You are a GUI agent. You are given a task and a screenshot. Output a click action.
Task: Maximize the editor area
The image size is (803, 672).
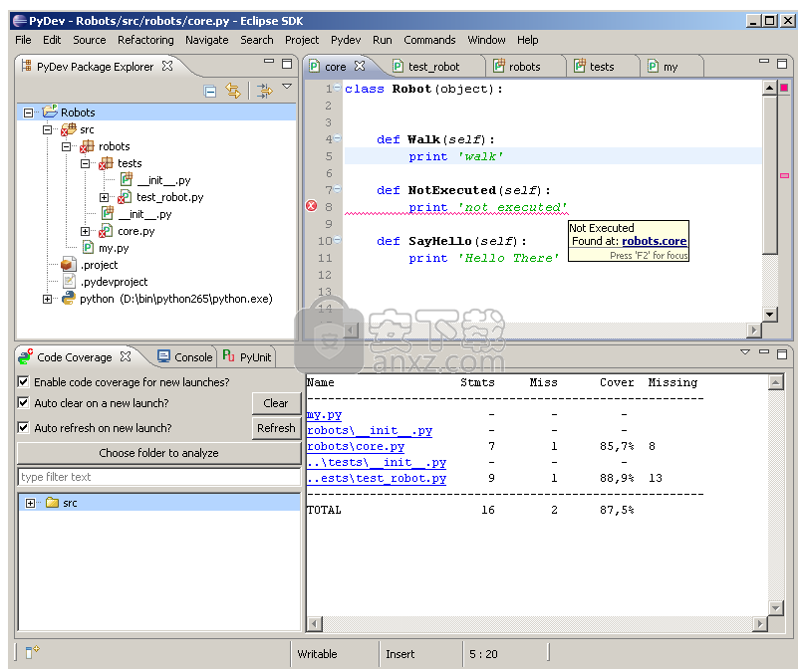pos(782,64)
